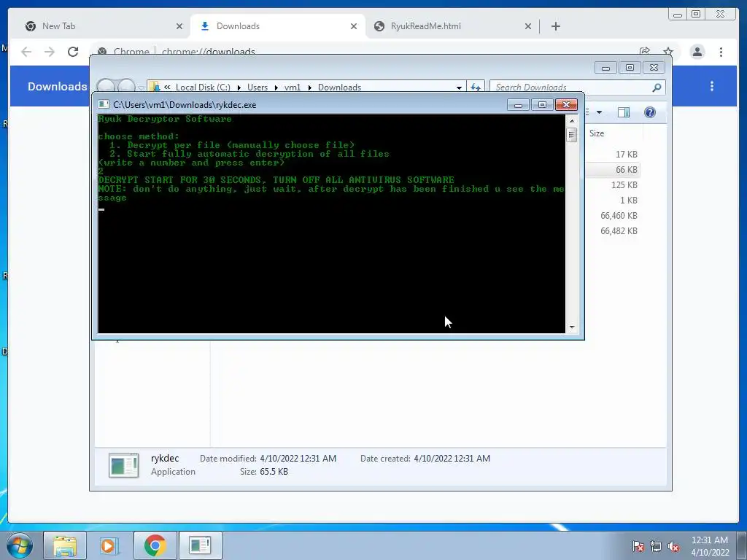Expand the arrow after Local Disk (C:)

[x=239, y=87]
